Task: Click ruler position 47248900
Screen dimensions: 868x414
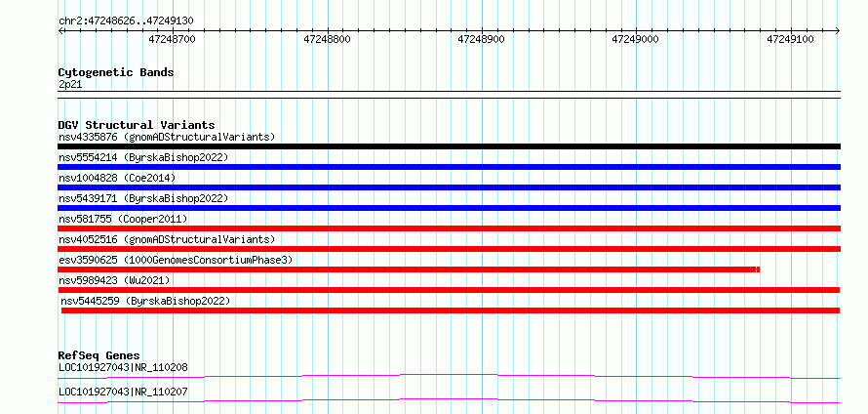Action: pos(482,40)
